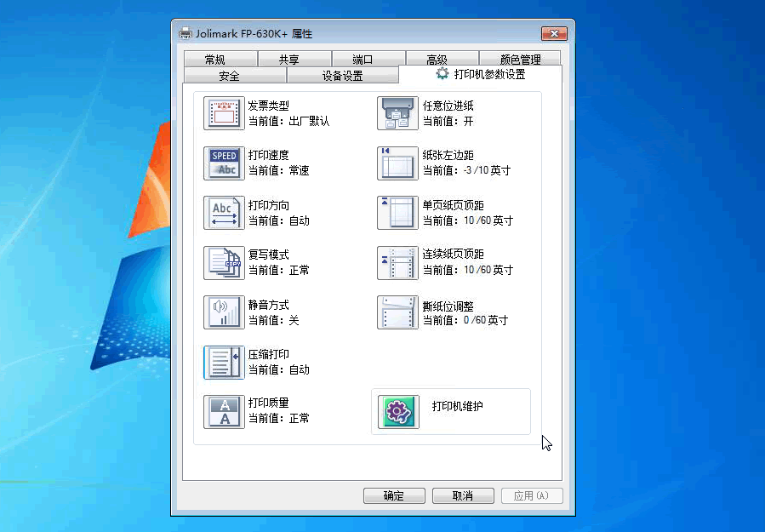
Task: Switch to the 常规 tab
Action: tap(220, 59)
